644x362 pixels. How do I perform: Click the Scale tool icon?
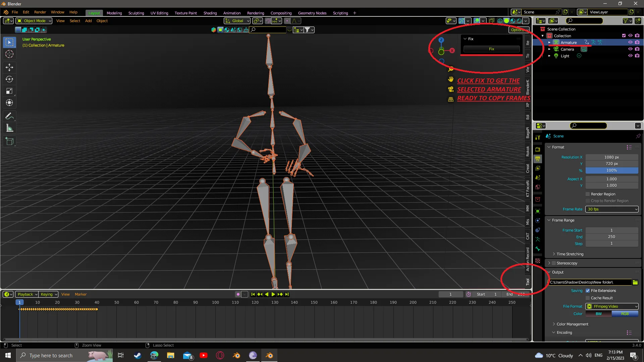pyautogui.click(x=10, y=91)
